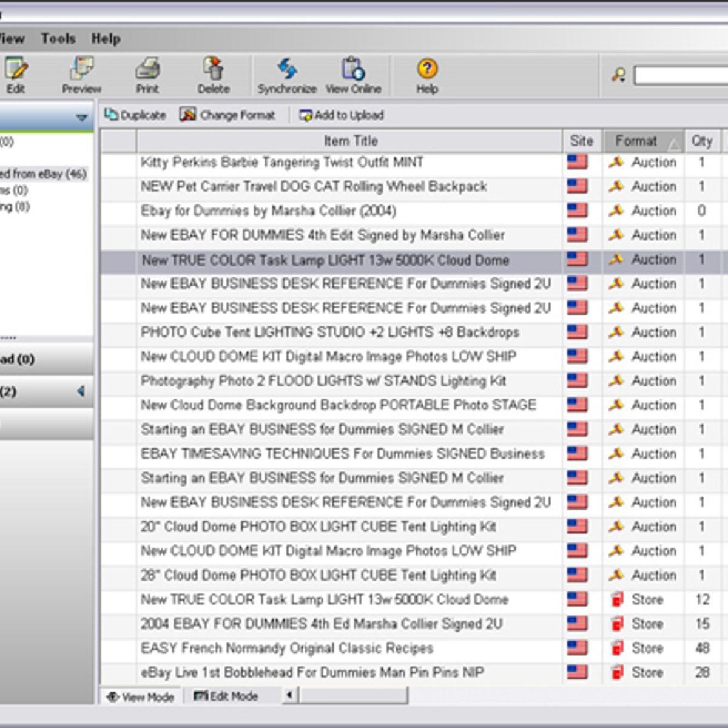Click the auction gavel icon for NEW Pet Carrier row
The image size is (728, 728).
616,186
